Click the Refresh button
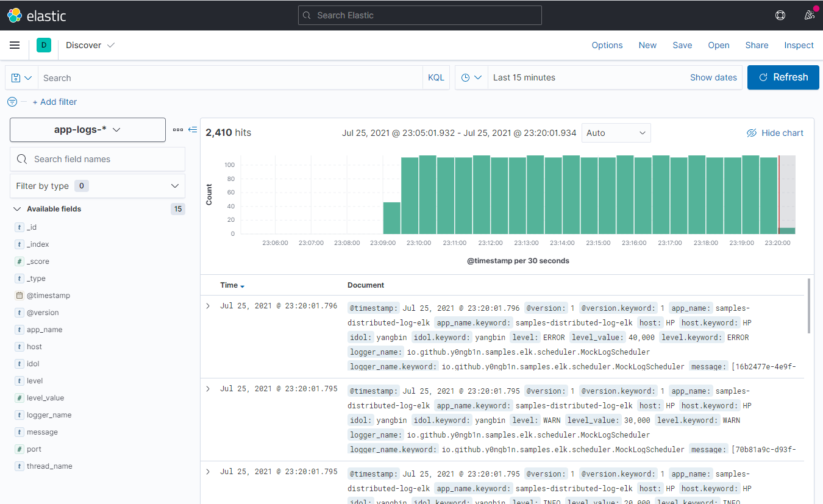 [783, 77]
